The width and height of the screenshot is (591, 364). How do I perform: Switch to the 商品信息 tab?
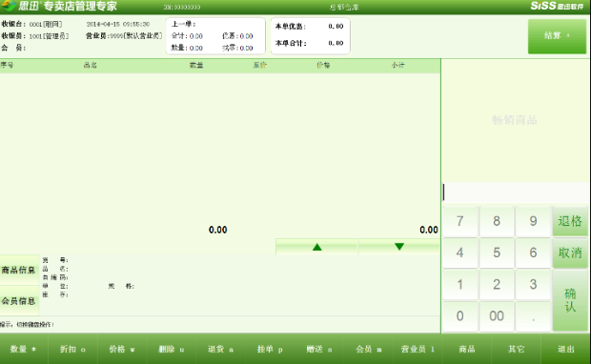(19, 271)
